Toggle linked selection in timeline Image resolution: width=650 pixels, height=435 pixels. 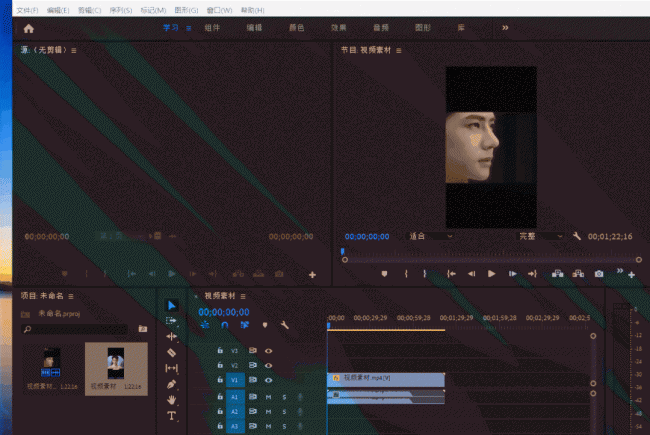click(245, 325)
